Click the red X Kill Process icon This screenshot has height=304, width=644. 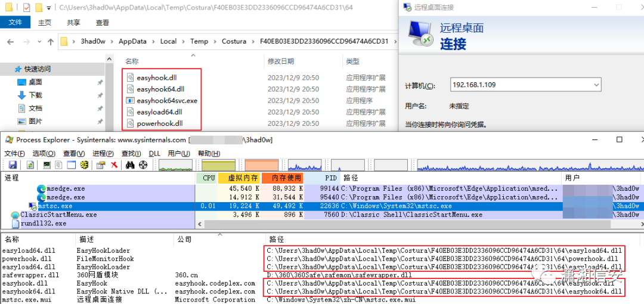point(114,165)
